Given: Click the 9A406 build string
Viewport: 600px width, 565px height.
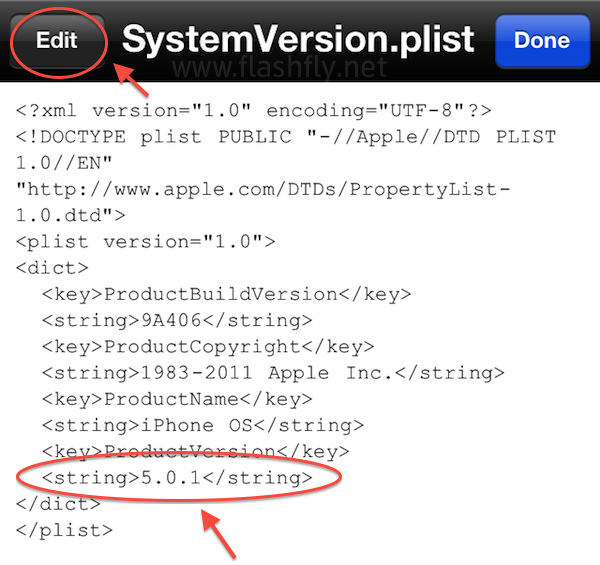Looking at the screenshot, I should click(x=177, y=320).
